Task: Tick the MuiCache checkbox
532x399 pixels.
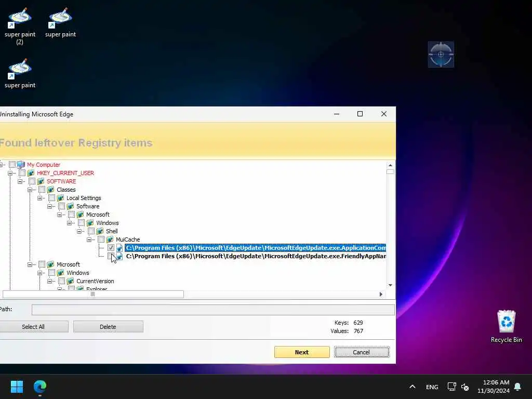Action: pos(101,240)
